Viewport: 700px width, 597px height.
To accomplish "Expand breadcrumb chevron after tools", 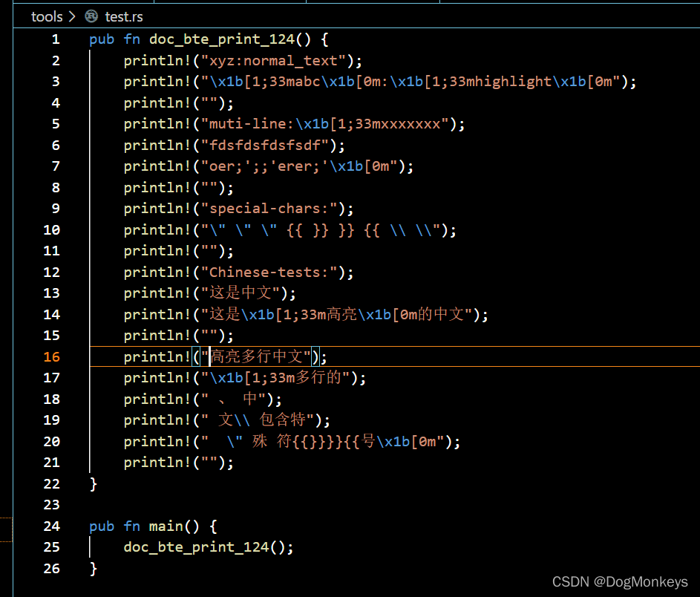I will tap(72, 16).
